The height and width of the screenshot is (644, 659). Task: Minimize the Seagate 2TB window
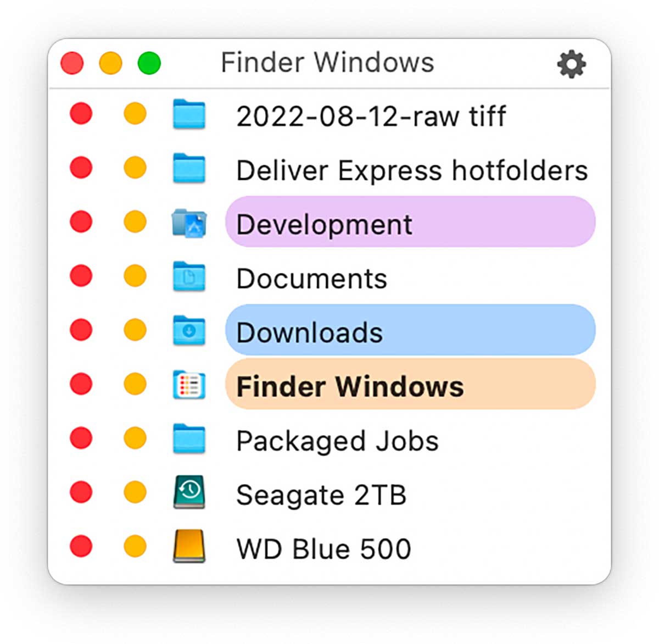click(x=135, y=492)
